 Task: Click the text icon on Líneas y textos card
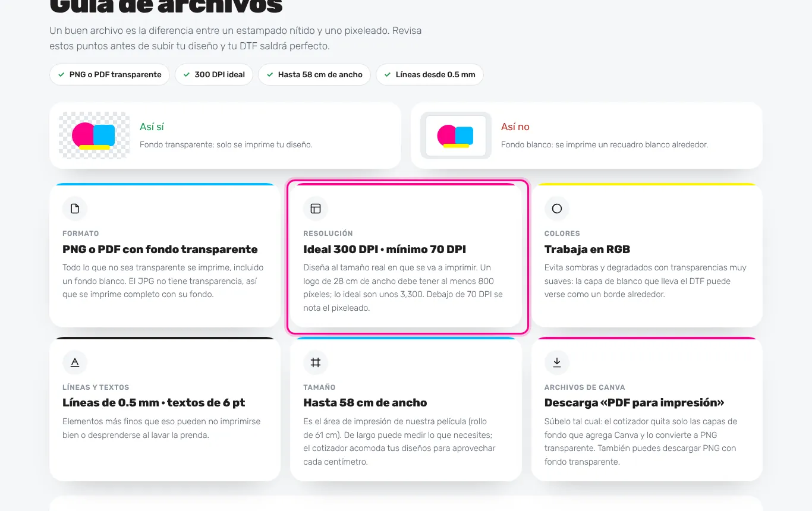pos(75,362)
